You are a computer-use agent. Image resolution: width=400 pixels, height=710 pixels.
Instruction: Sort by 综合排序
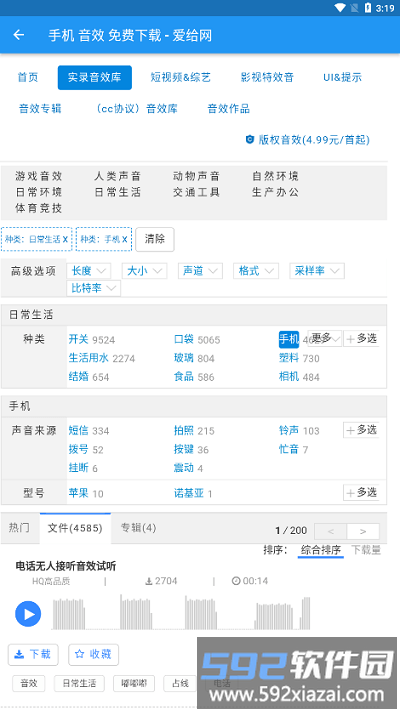point(321,550)
